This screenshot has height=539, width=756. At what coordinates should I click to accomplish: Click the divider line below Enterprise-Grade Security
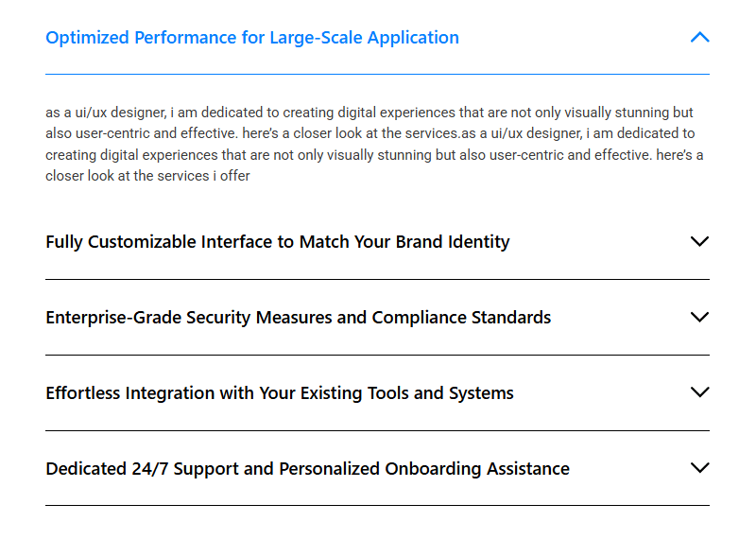coord(377,355)
